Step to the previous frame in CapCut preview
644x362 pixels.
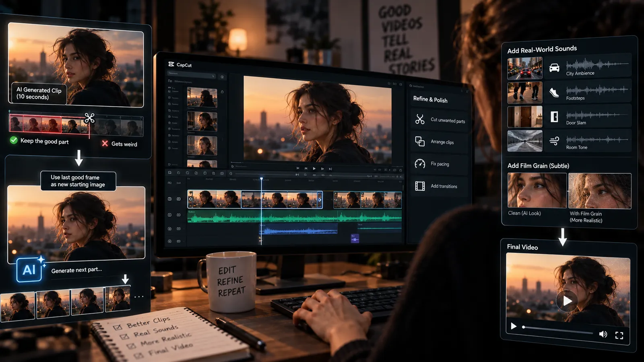[306, 168]
